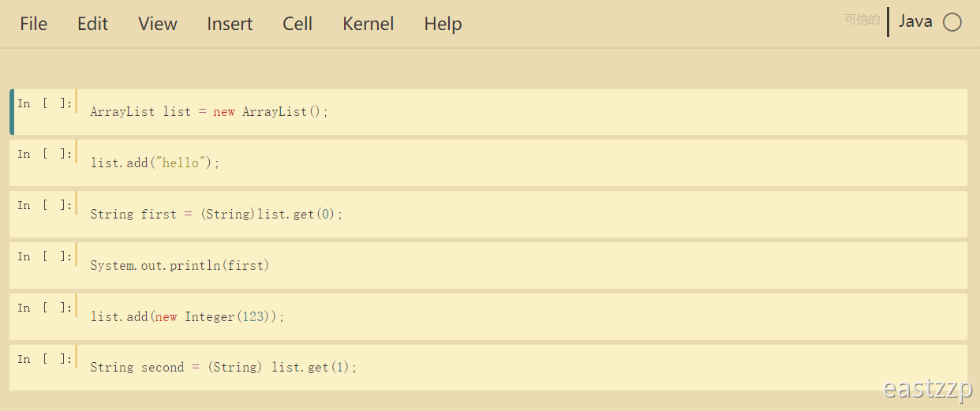Open the File menu
This screenshot has height=411, width=980.
pyautogui.click(x=34, y=24)
